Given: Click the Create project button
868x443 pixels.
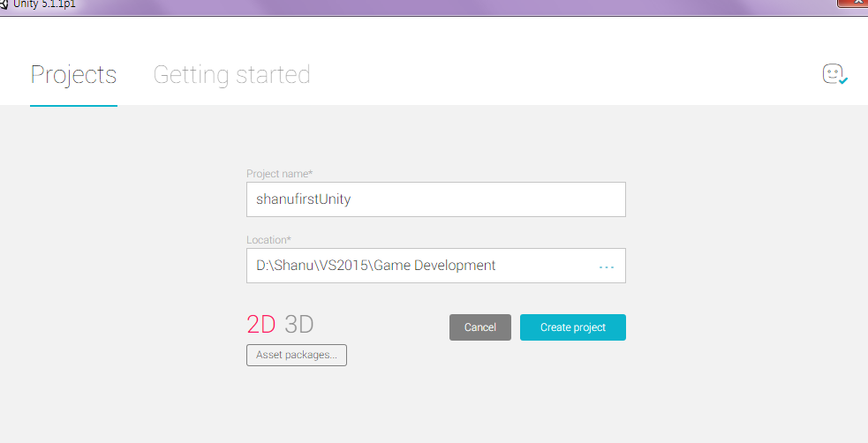Looking at the screenshot, I should tap(572, 327).
